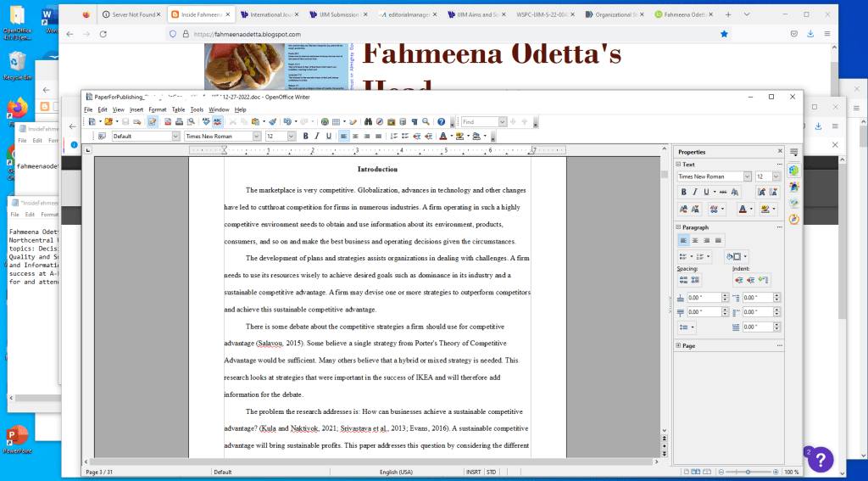Click the Highlighting color icon in formatting toolbar
Image resolution: width=868 pixels, height=481 pixels.
click(459, 136)
